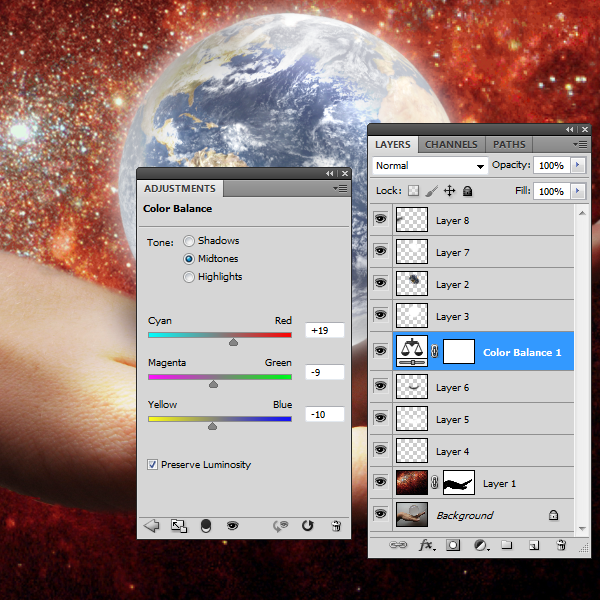Open Fill slider arrow
This screenshot has height=600, width=600.
point(578,191)
